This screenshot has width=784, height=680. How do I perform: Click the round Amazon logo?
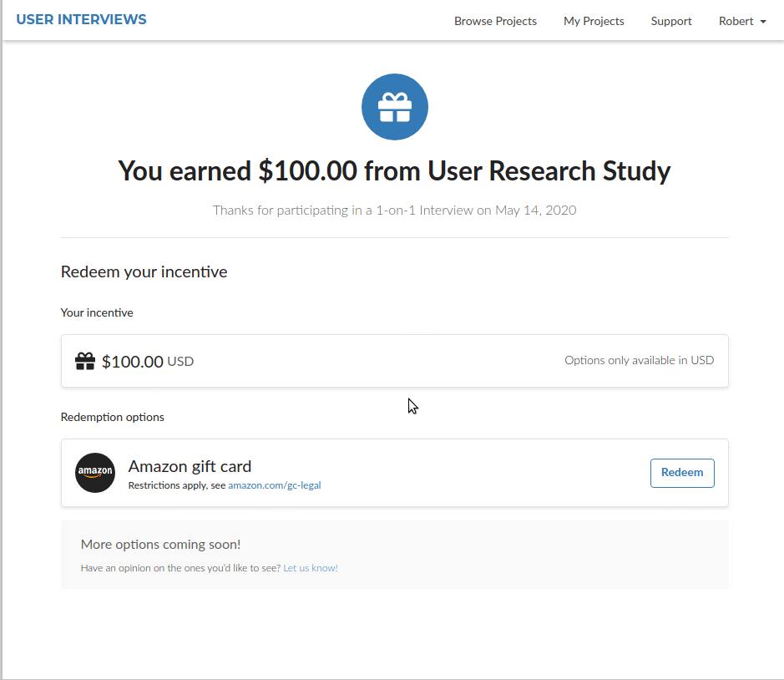coord(95,473)
